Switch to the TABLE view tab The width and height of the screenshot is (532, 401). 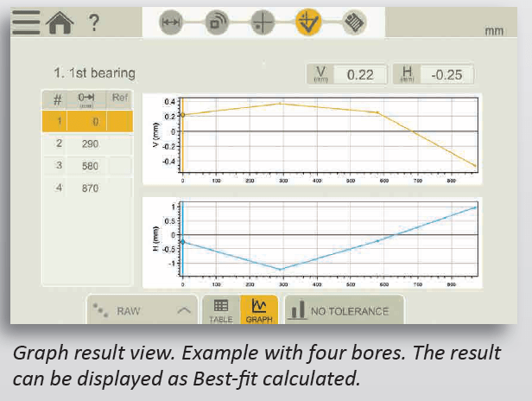(x=220, y=310)
